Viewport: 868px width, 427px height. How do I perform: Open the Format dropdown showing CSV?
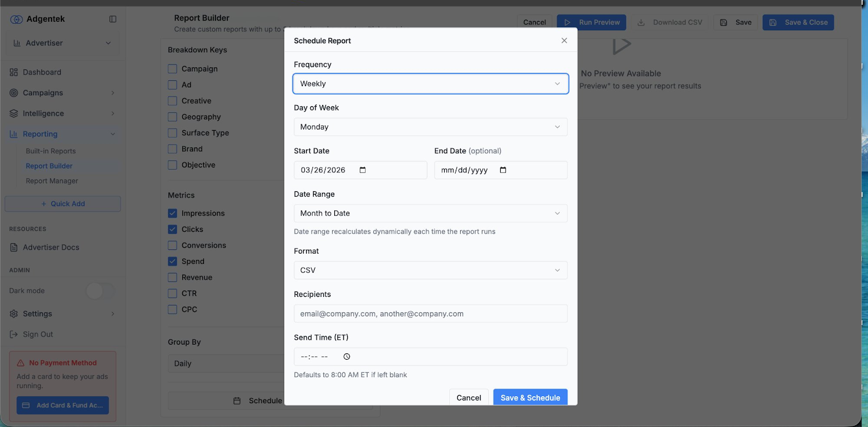(x=430, y=270)
